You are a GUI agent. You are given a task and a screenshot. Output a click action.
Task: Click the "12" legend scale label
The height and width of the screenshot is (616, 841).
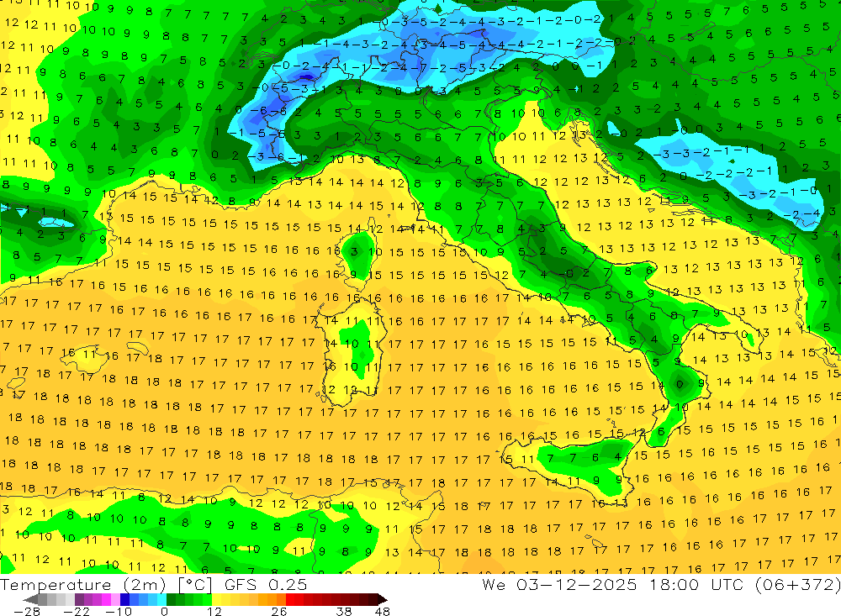(x=214, y=611)
